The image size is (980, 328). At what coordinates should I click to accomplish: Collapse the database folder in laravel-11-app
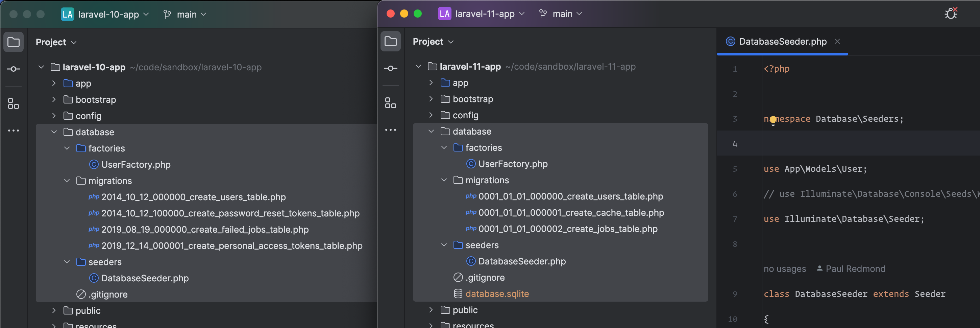pyautogui.click(x=431, y=131)
